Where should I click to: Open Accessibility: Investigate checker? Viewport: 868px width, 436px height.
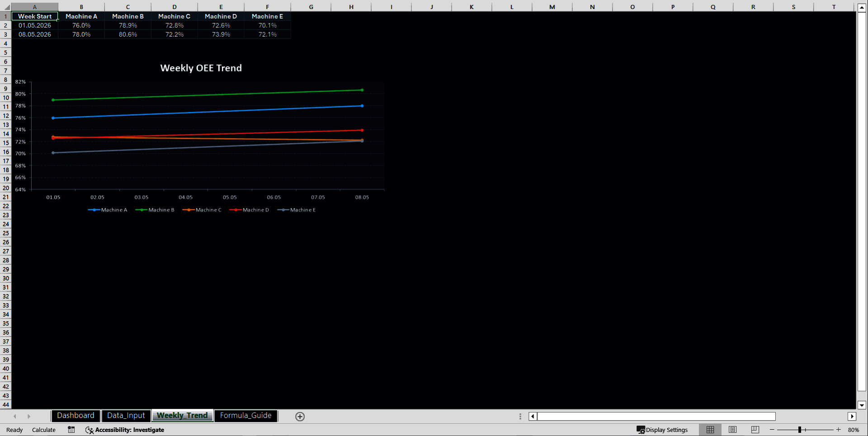(x=125, y=430)
